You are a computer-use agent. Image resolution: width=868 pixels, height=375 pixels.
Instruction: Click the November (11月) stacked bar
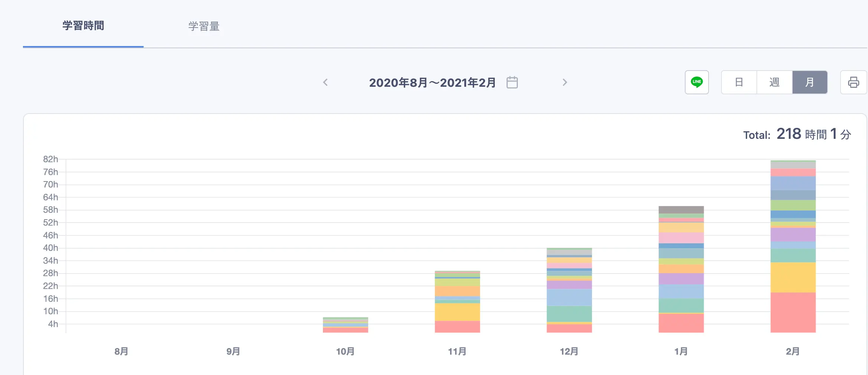[x=457, y=302]
